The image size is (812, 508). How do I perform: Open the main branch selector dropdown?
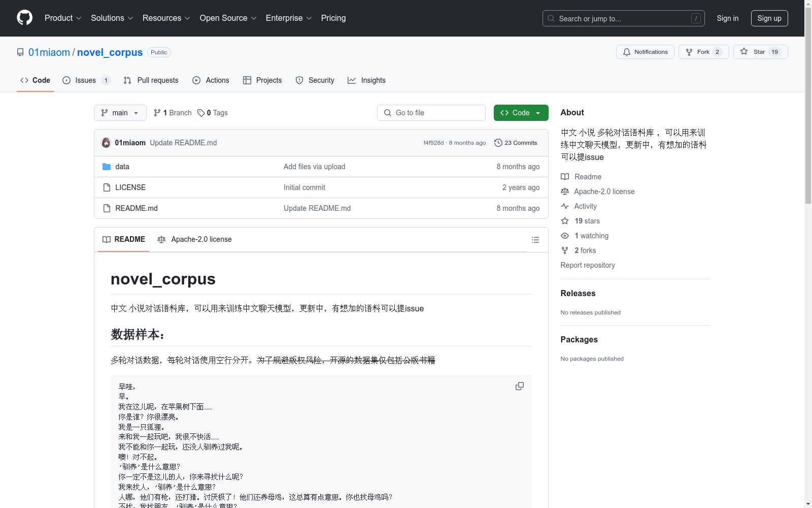(120, 113)
